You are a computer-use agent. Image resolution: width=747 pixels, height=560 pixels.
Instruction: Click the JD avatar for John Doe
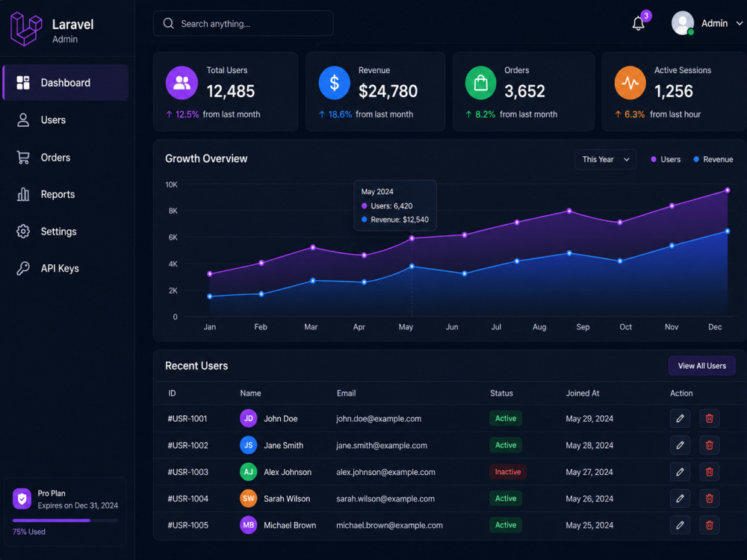248,419
